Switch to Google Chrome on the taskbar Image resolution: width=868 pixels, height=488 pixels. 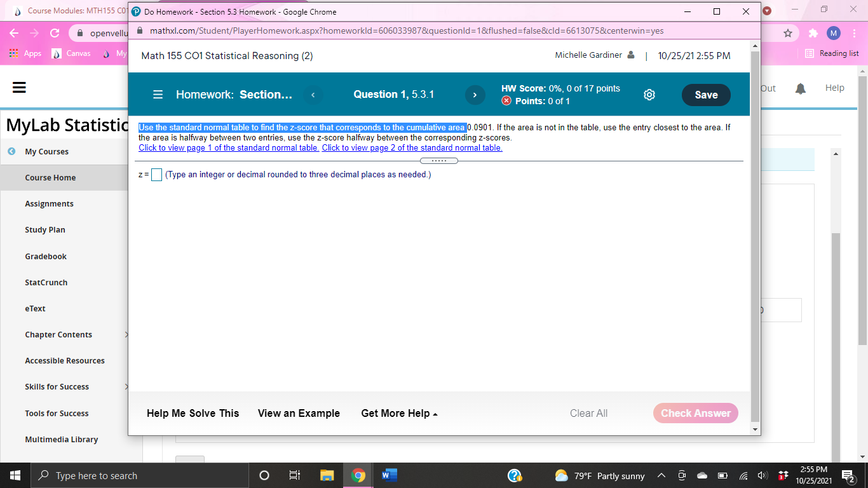[358, 475]
